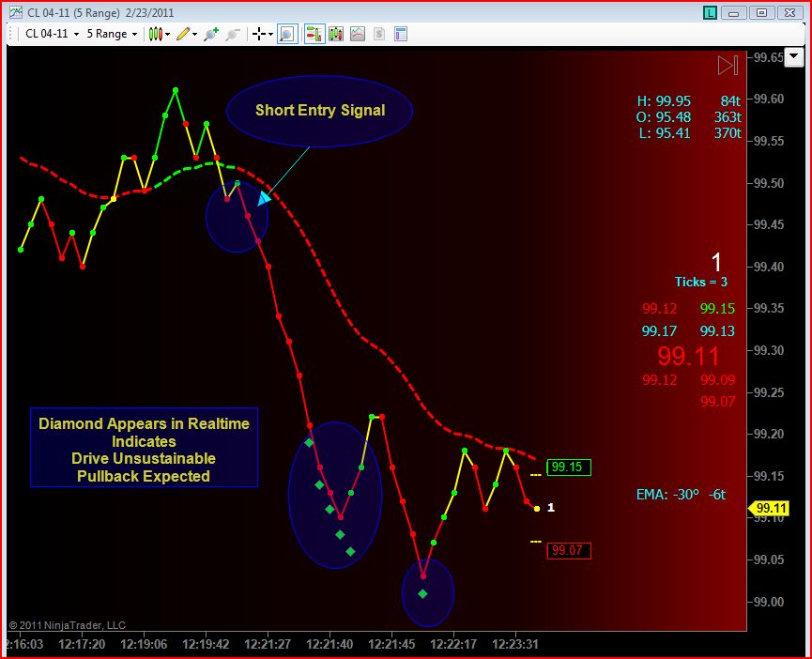Open the 5 Range interval dropdown
This screenshot has height=659, width=812.
tap(112, 34)
